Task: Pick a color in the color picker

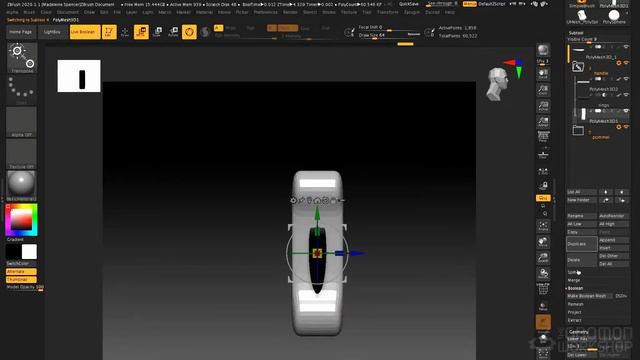Action: pyautogui.click(x=22, y=220)
